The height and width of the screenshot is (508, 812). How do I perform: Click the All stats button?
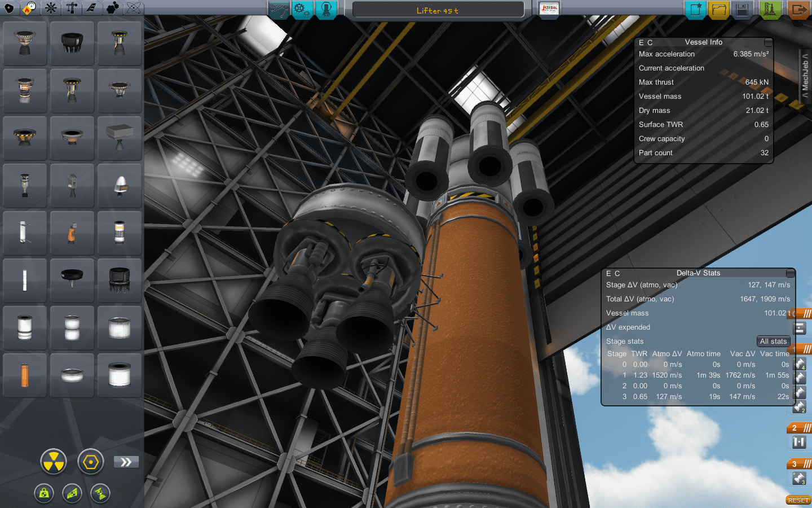(x=773, y=341)
